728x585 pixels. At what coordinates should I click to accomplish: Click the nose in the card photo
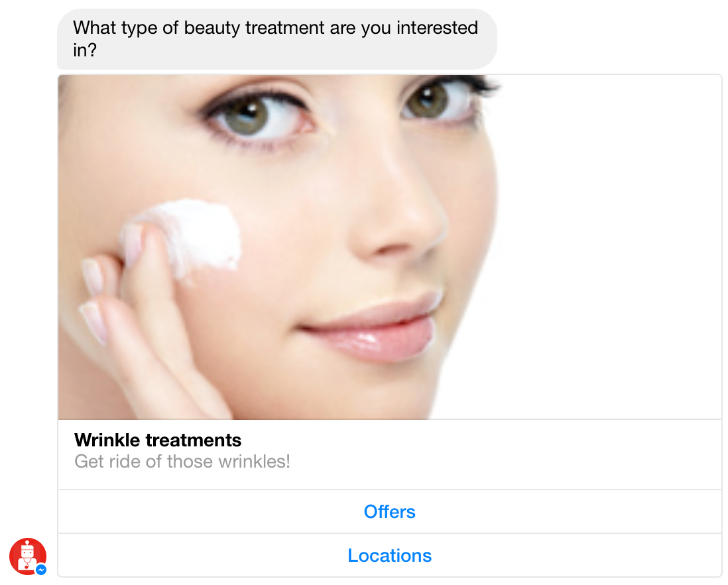tap(399, 209)
